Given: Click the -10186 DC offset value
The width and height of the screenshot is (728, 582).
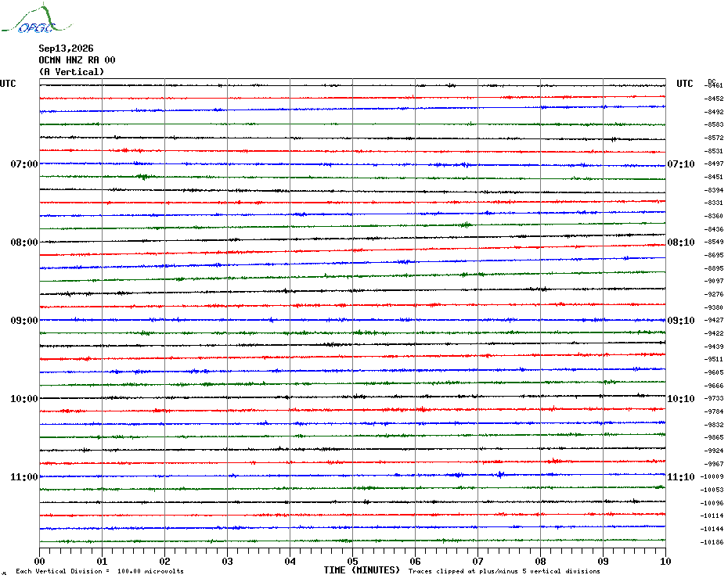Looking at the screenshot, I should (x=712, y=541).
